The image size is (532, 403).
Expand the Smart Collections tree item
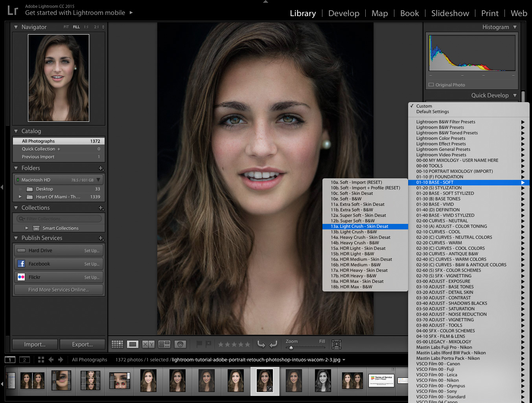pyautogui.click(x=27, y=228)
